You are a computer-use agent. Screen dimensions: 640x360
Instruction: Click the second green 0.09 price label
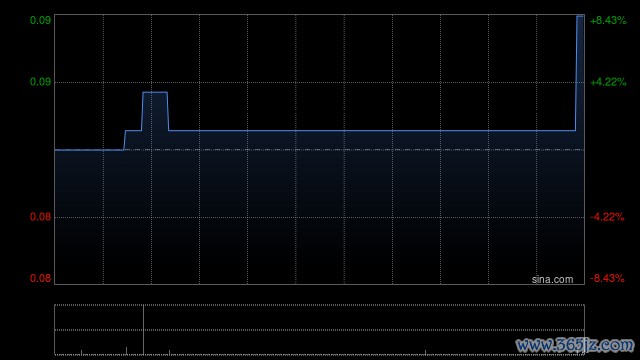(x=40, y=82)
